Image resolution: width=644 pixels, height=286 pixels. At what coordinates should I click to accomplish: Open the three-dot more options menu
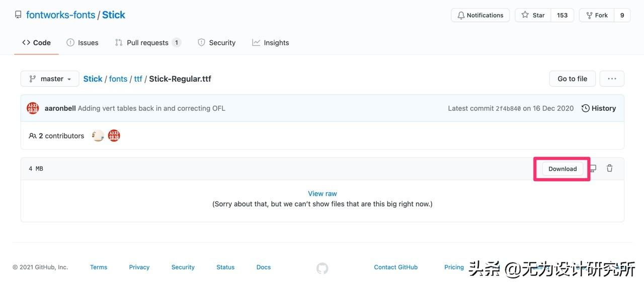(x=612, y=79)
